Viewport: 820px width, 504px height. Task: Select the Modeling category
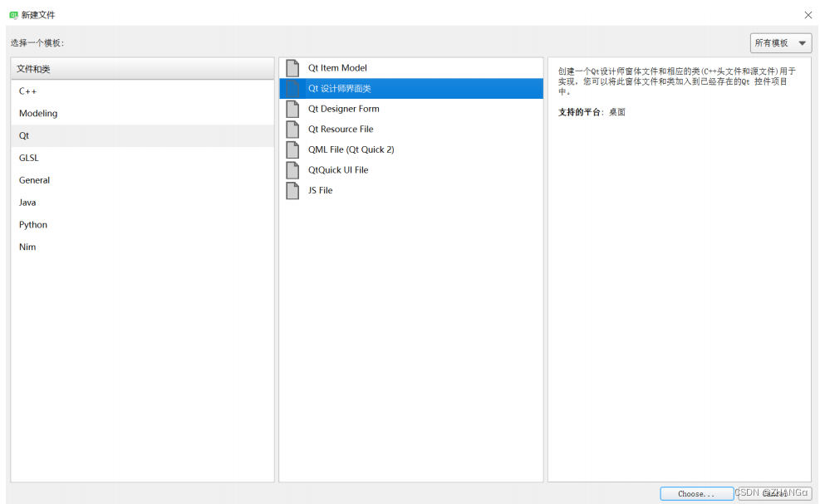(x=142, y=114)
